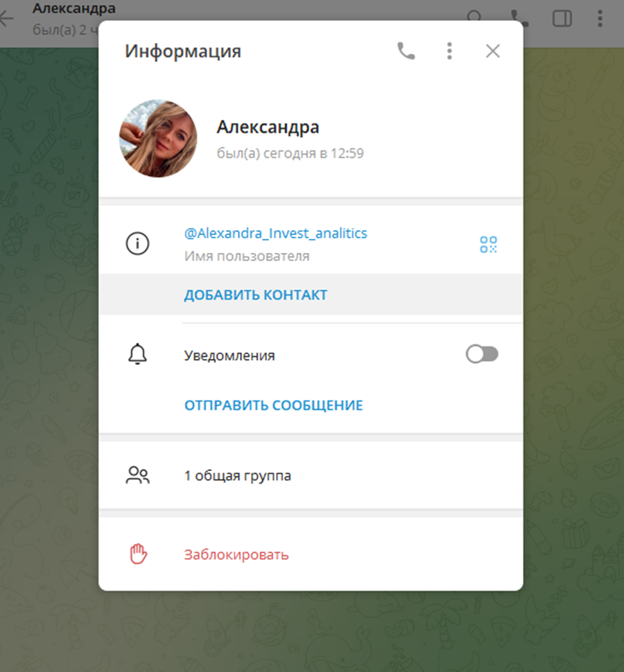Open the QR code for Alexandra's username
The image size is (624, 672).
(x=487, y=244)
